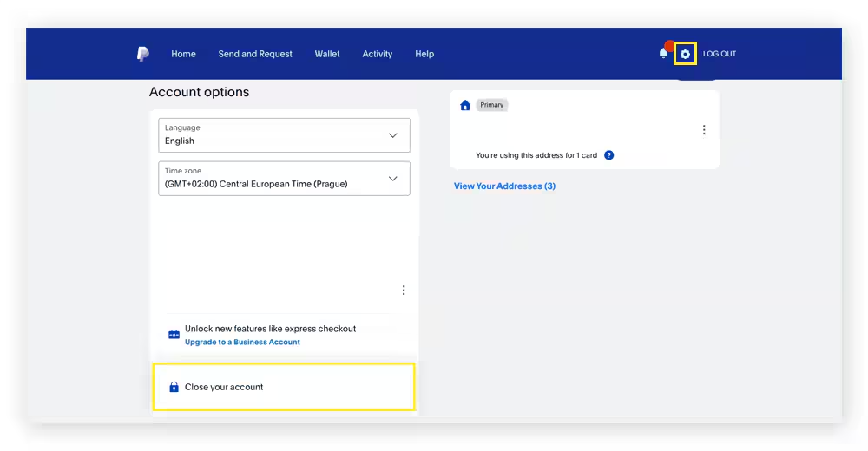Viewport: 868px width, 451px height.
Task: Click View Your Addresses (3) link
Action: 505,186
